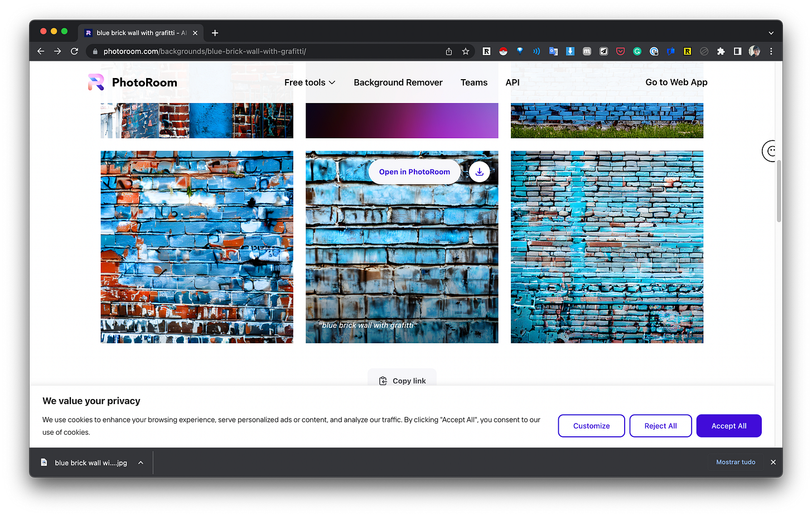Screen dimensions: 812x516
Task: Open the blue sound waves extension
Action: (x=536, y=51)
